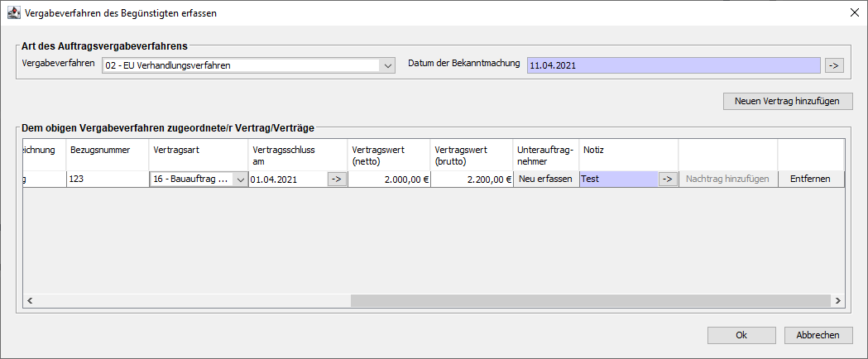Click Neu erfassen for Unterauftragnehmer
This screenshot has height=359, width=868.
coord(546,179)
